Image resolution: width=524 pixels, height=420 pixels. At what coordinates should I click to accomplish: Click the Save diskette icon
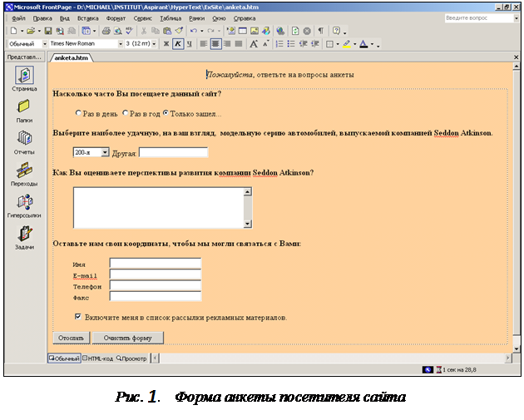pos(48,31)
